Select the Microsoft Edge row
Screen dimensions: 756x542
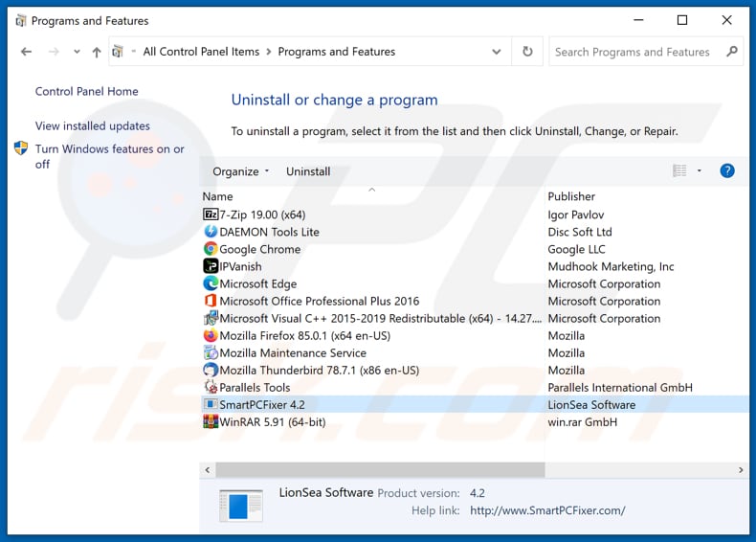point(475,283)
